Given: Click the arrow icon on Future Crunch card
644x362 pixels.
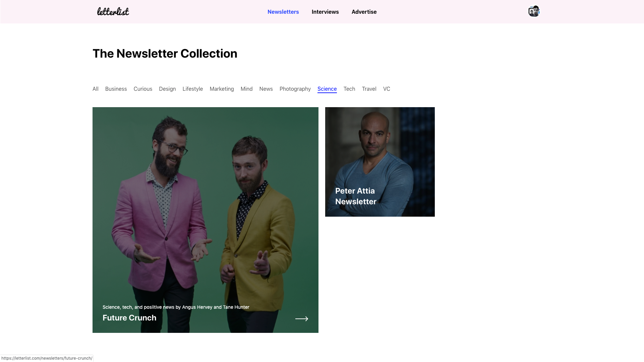Looking at the screenshot, I should [x=302, y=318].
